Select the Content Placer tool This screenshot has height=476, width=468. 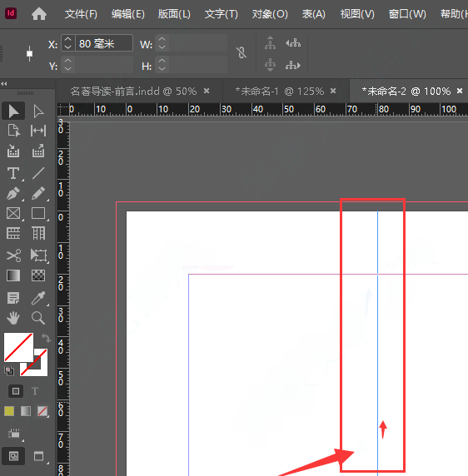38,151
